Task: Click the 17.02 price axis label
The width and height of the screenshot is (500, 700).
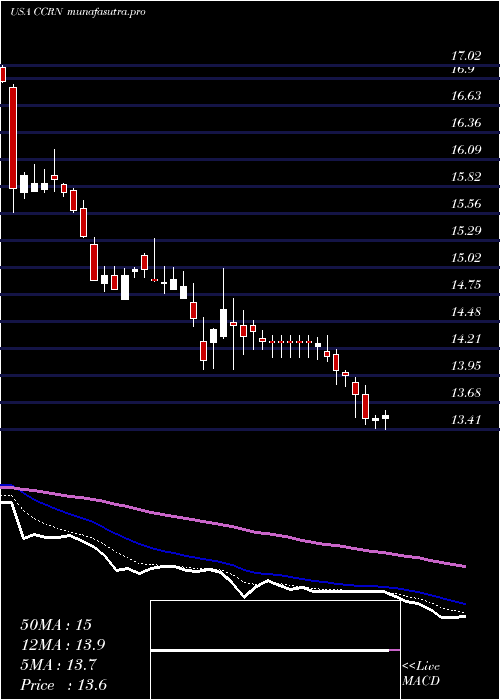Action: [466, 56]
